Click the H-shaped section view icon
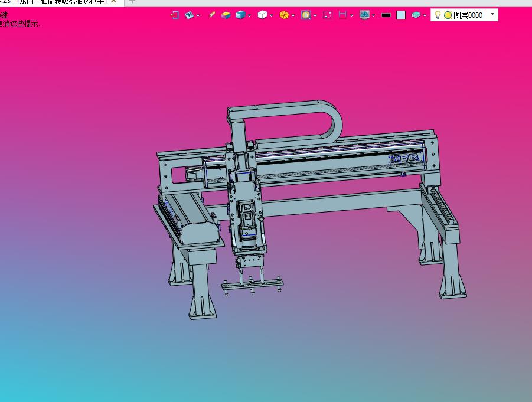Viewport: 532px width, 402px height. pyautogui.click(x=342, y=15)
